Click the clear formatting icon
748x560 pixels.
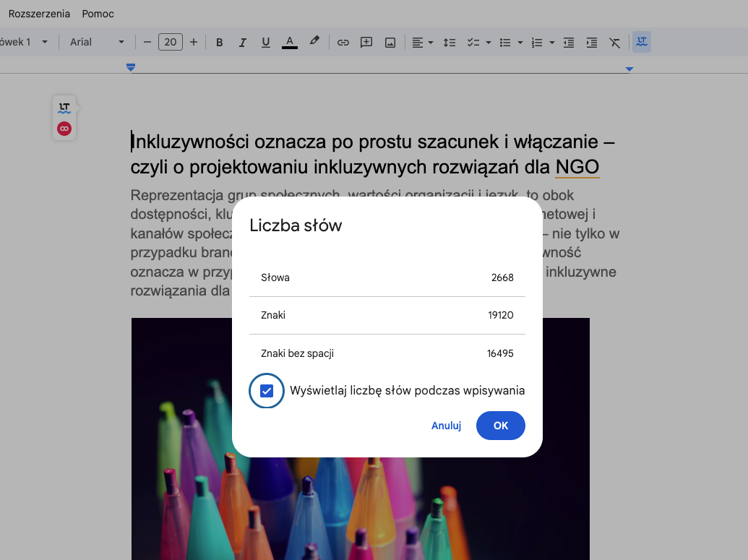tap(615, 43)
